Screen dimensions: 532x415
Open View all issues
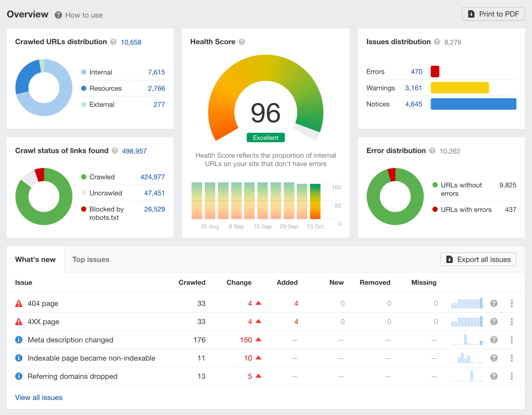[x=38, y=397]
